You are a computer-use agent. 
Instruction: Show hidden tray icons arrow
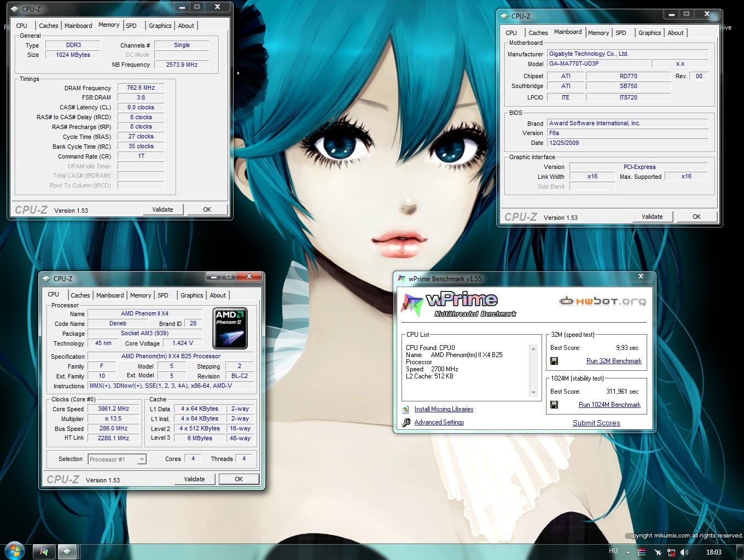[628, 552]
